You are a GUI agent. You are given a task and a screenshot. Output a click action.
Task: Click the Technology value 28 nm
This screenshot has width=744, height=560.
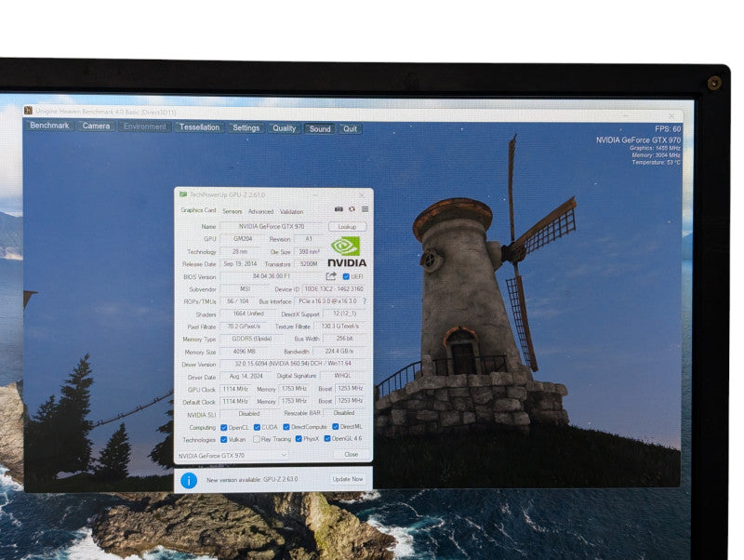(x=240, y=251)
